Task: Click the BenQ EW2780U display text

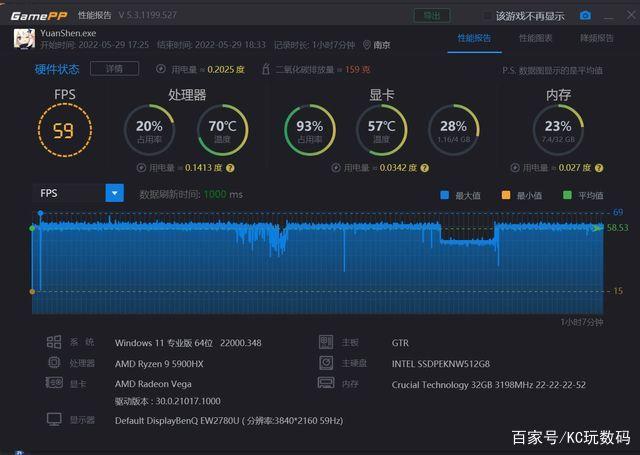Action: [x=229, y=421]
